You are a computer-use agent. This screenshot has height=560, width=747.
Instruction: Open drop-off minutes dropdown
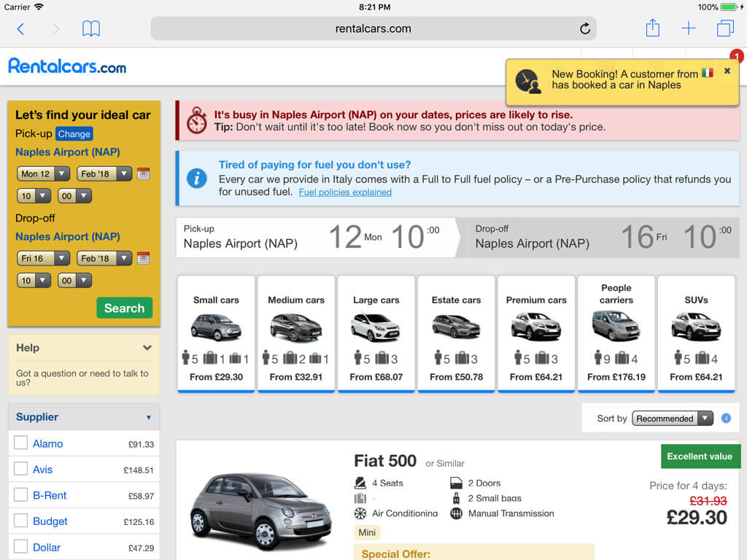click(75, 281)
